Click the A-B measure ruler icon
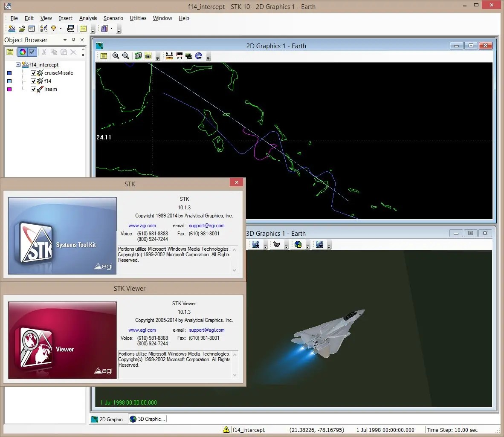 coord(169,56)
